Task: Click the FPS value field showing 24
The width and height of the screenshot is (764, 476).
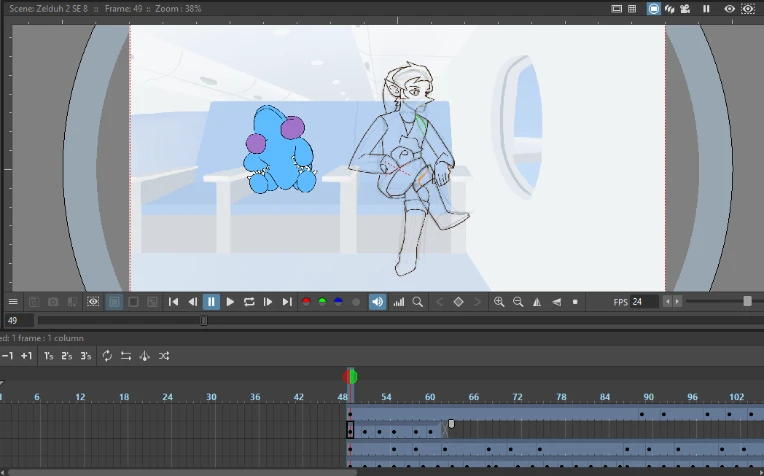Action: (644, 302)
